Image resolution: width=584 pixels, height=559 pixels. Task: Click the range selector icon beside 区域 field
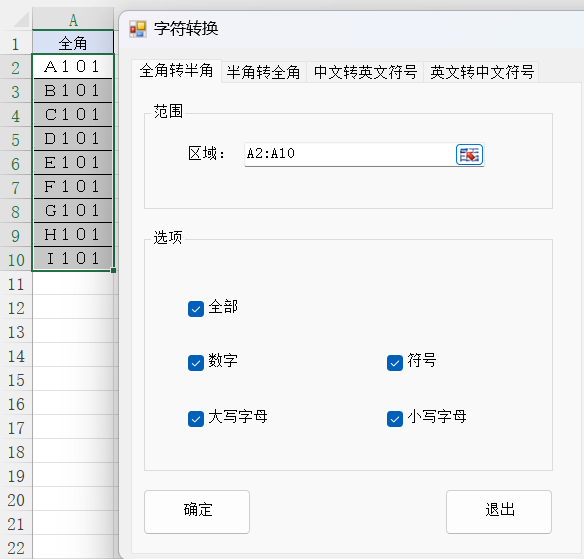pos(469,154)
